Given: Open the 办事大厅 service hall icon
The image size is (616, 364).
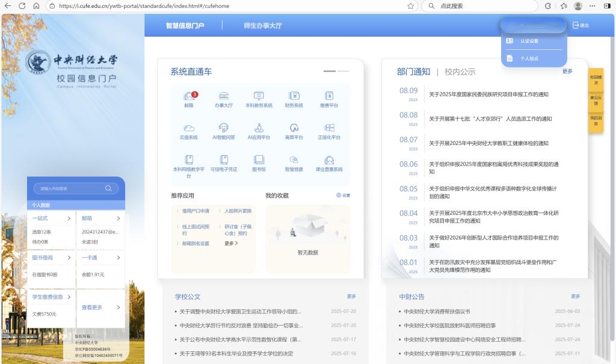Looking at the screenshot, I should click(224, 96).
